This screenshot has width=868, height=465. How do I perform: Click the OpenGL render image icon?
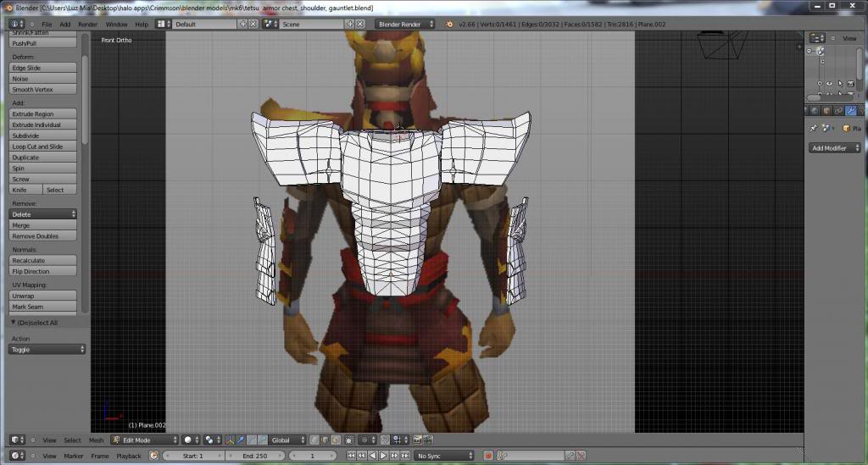(x=417, y=440)
